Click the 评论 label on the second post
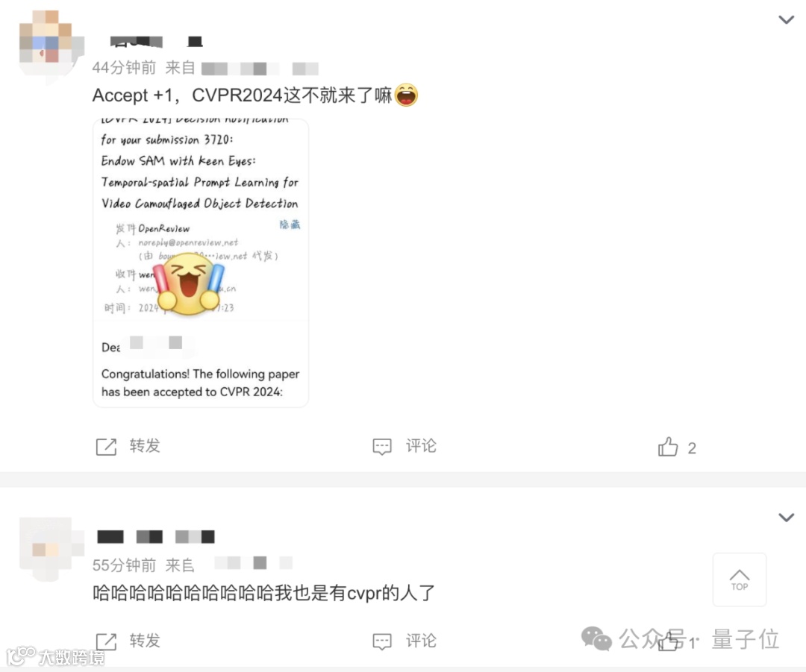The image size is (806, 672). point(421,641)
